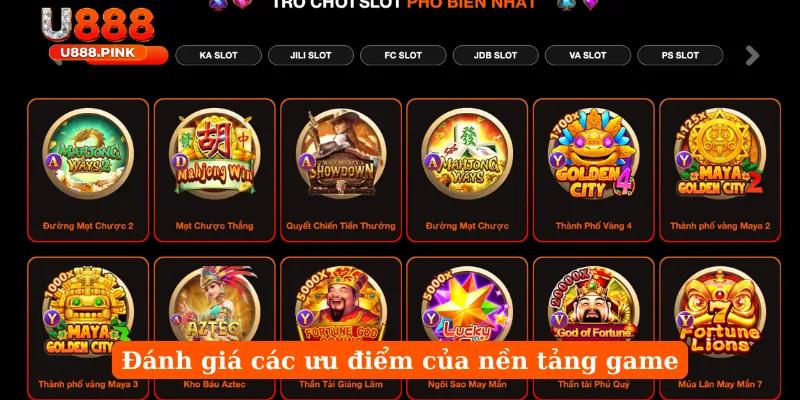Launch the Mahjong Win slot icon
Image resolution: width=800 pixels, height=400 pixels.
[x=214, y=154]
